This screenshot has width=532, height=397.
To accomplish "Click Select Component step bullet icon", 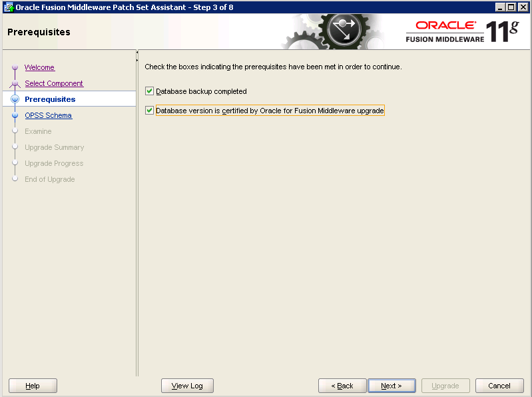I will (x=15, y=83).
